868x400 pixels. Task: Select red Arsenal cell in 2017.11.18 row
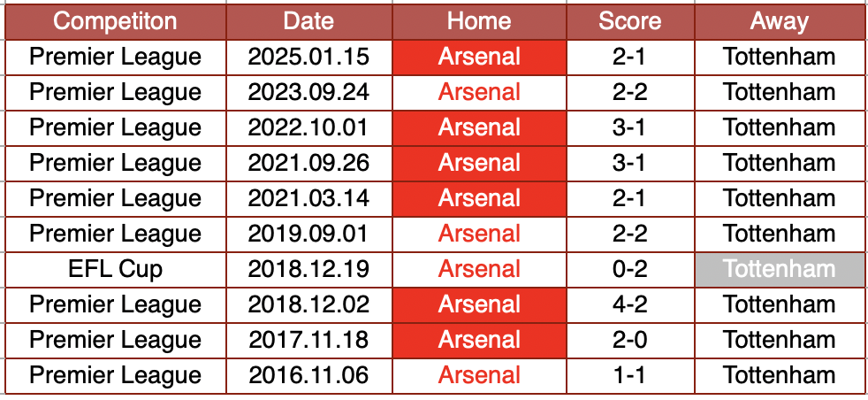point(479,340)
